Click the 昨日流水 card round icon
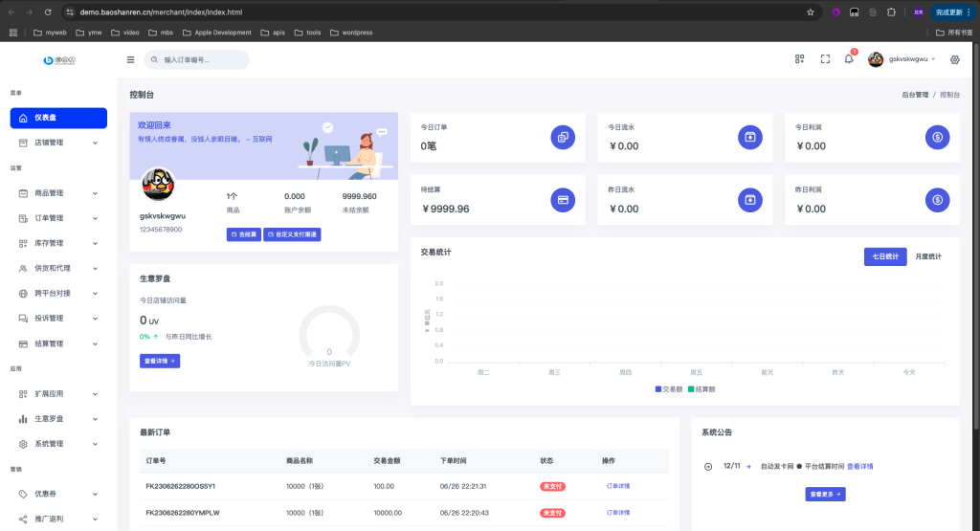This screenshot has width=980, height=531. click(750, 200)
